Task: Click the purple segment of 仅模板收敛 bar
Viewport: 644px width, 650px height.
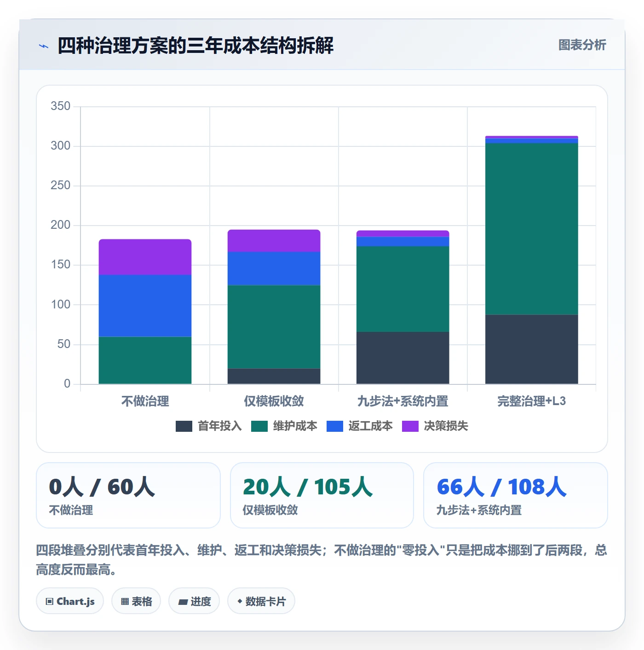Action: (x=274, y=241)
